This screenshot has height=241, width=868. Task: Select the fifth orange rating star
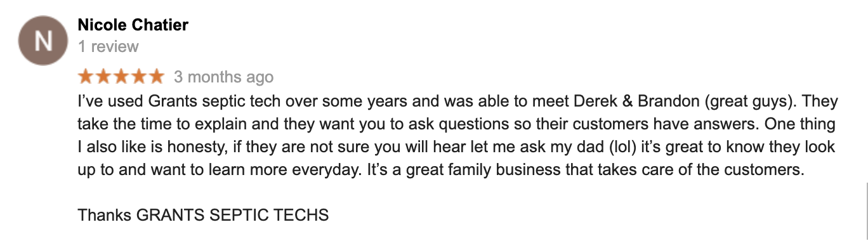tap(156, 77)
